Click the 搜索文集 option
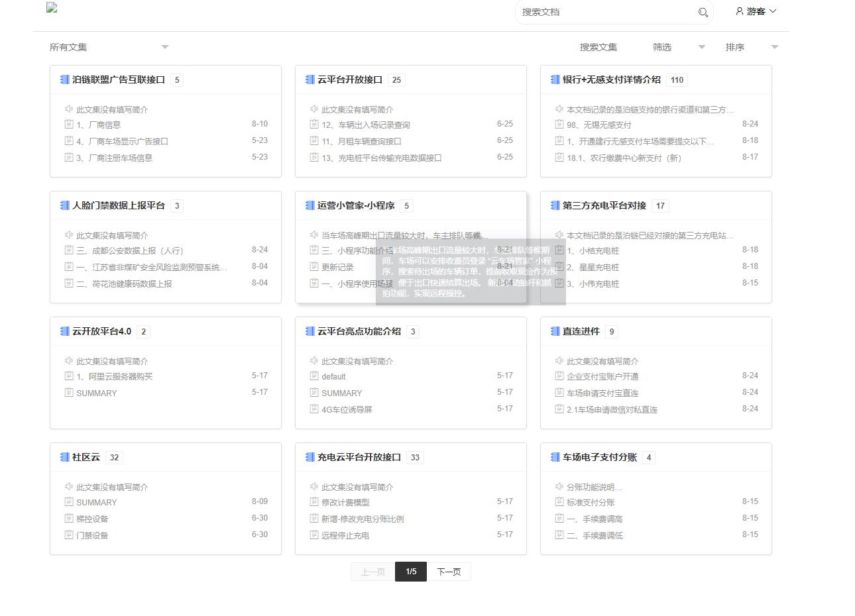The width and height of the screenshot is (855, 616). (x=598, y=46)
